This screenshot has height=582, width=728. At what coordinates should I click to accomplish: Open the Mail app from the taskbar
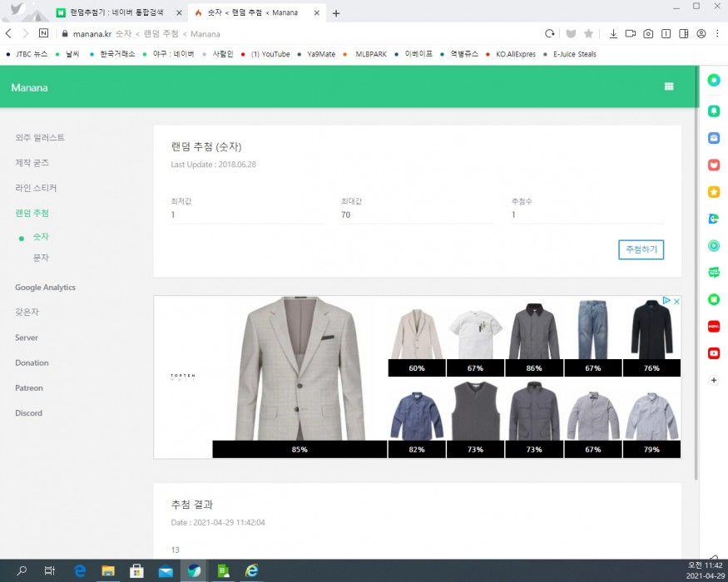click(166, 570)
